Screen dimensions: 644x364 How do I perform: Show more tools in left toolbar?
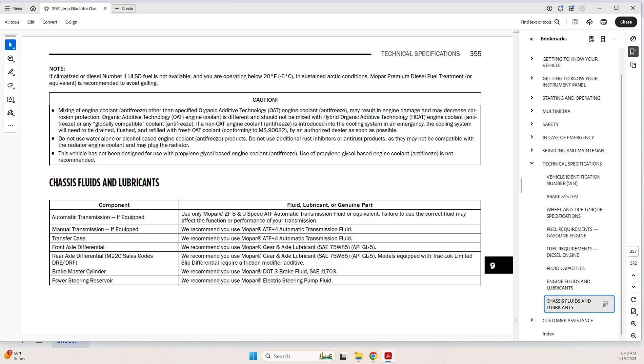11,126
